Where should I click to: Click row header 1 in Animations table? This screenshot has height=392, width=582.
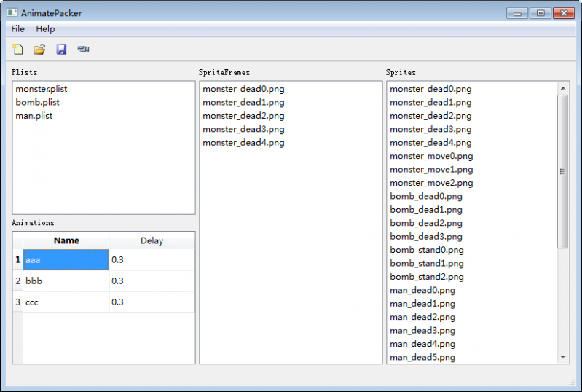point(17,260)
